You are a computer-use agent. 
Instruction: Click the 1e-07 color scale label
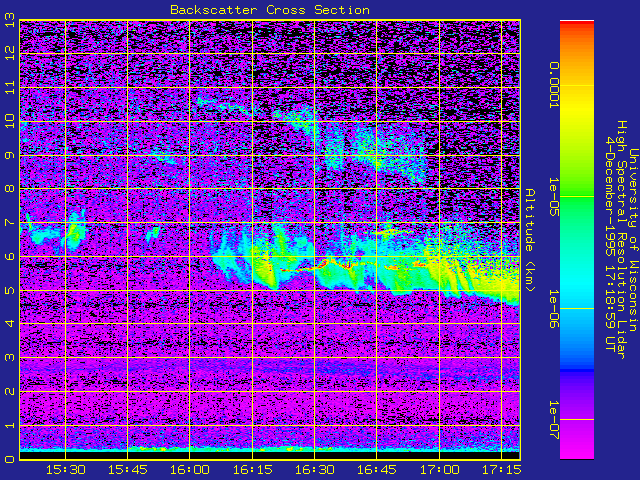(554, 420)
